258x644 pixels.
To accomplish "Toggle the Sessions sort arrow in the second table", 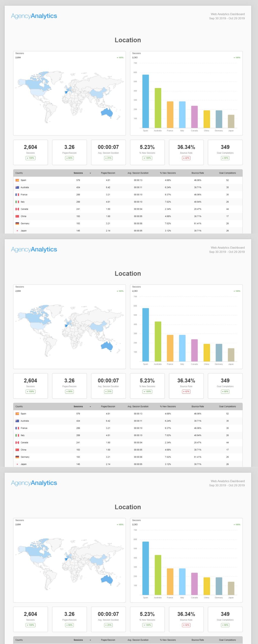I will (x=90, y=407).
